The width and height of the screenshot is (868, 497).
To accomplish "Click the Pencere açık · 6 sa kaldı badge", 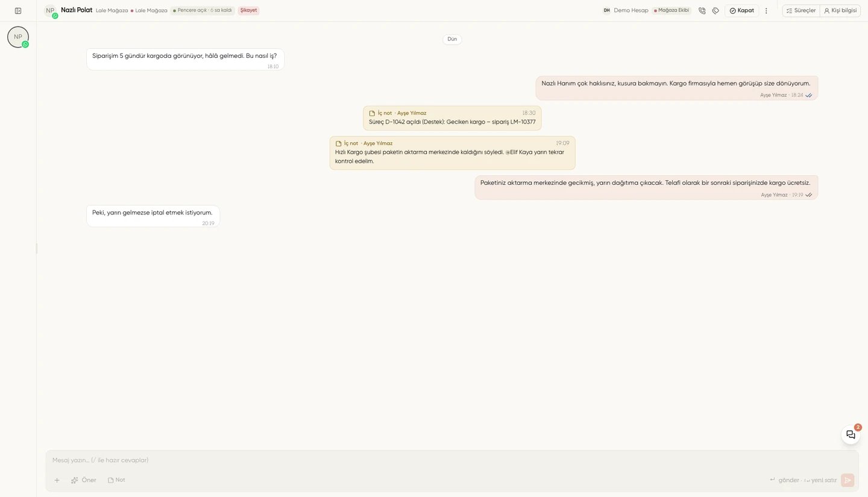I will pos(203,10).
